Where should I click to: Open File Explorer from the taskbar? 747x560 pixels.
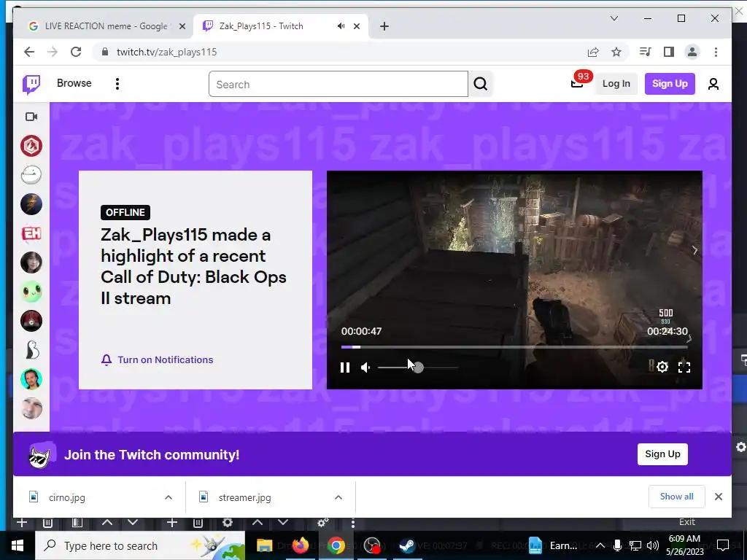pos(264,545)
